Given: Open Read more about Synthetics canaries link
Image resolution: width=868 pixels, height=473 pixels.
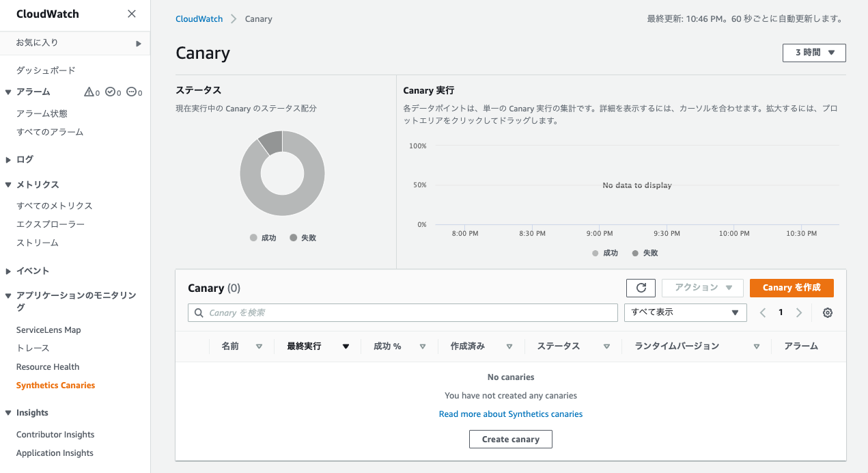Looking at the screenshot, I should click(x=511, y=414).
